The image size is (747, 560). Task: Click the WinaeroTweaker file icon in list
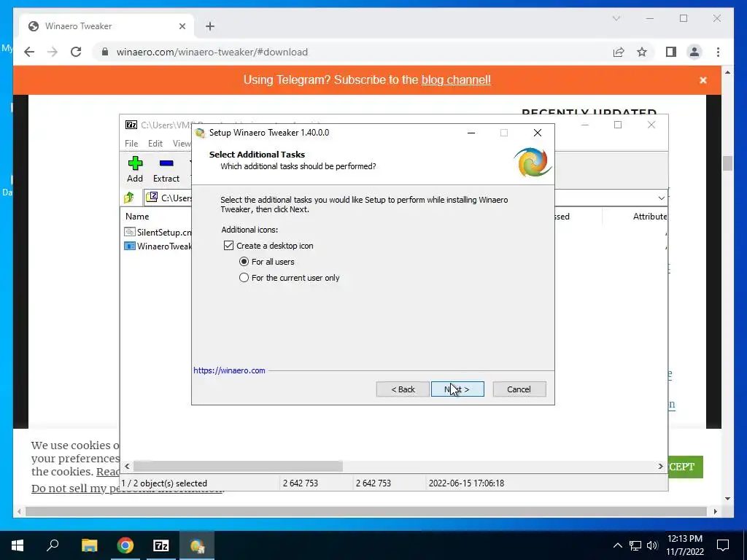click(x=130, y=246)
